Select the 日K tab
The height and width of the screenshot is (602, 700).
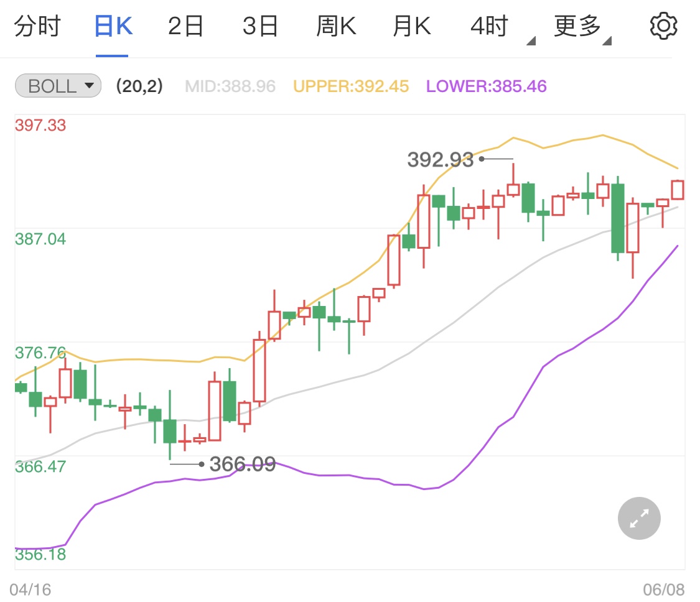pos(113,26)
